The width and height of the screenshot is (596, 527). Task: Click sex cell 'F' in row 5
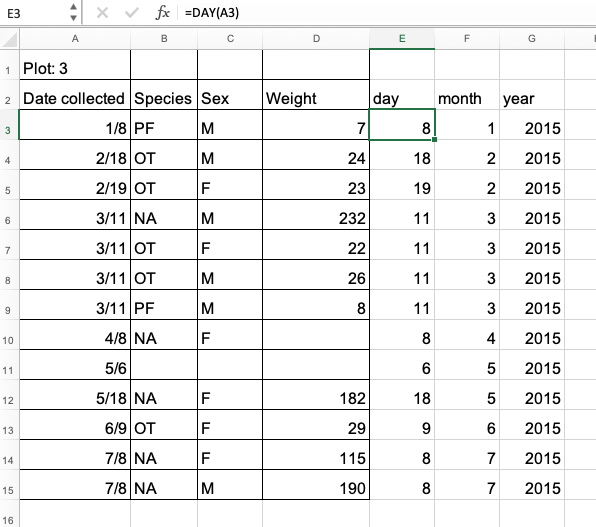click(230, 185)
